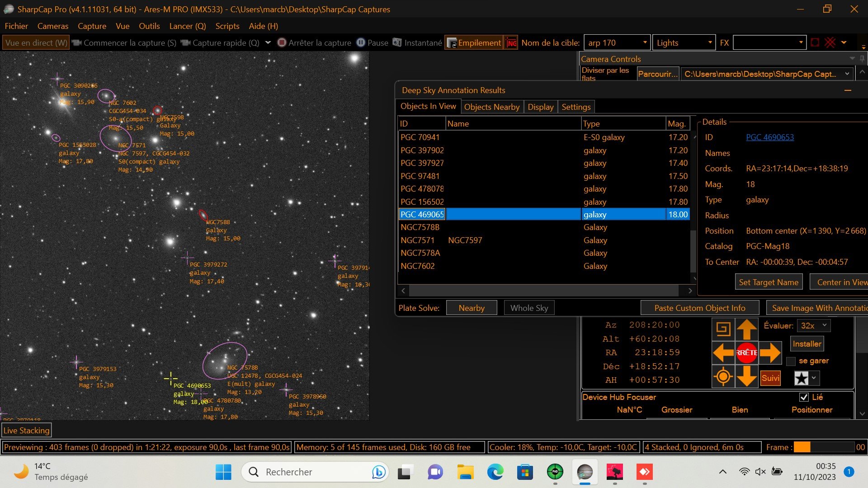Click the Nearby plate solve button
Image resolution: width=868 pixels, height=488 pixels.
(472, 308)
